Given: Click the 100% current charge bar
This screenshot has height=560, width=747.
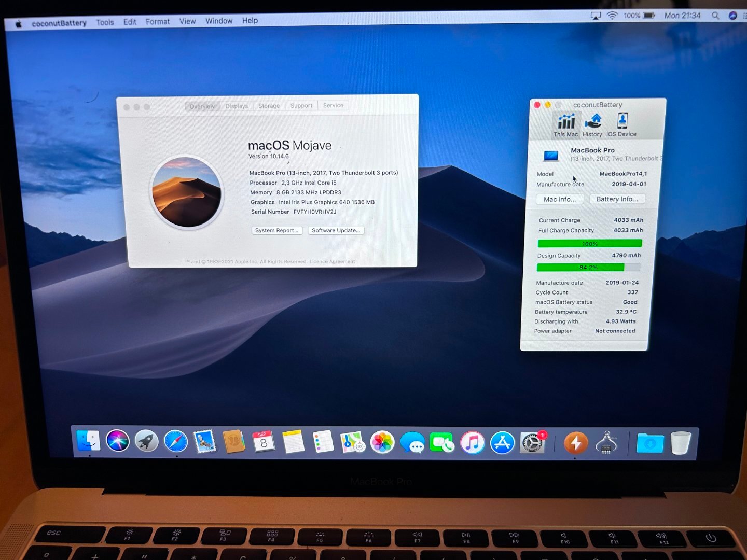Looking at the screenshot, I should tap(590, 244).
